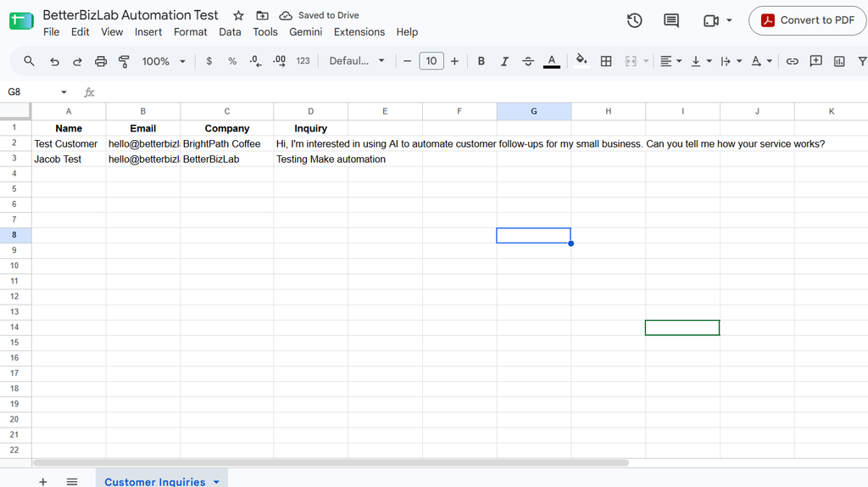Viewport: 868px width, 487px height.
Task: Toggle strikethrough formatting
Action: (x=528, y=61)
